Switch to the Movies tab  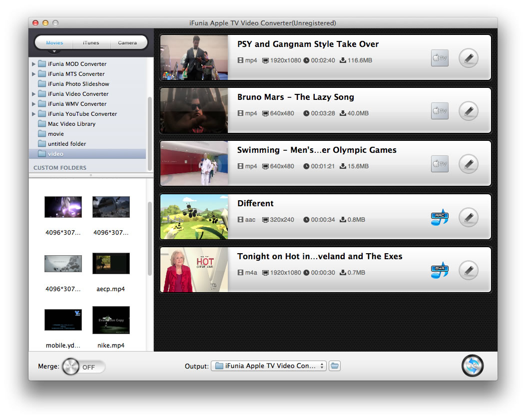tap(54, 42)
